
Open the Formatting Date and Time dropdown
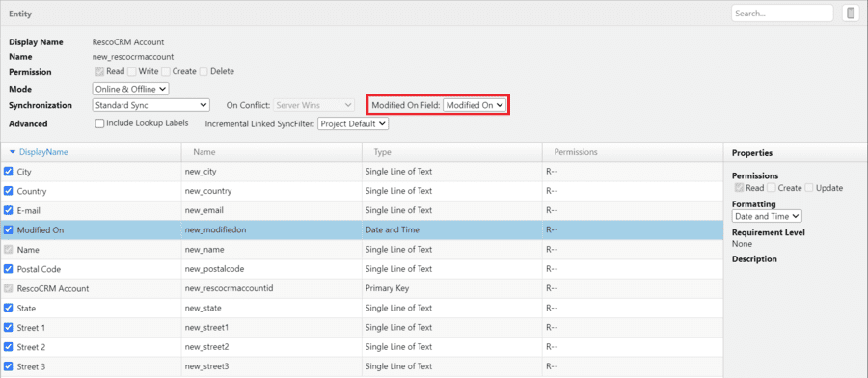coord(767,216)
